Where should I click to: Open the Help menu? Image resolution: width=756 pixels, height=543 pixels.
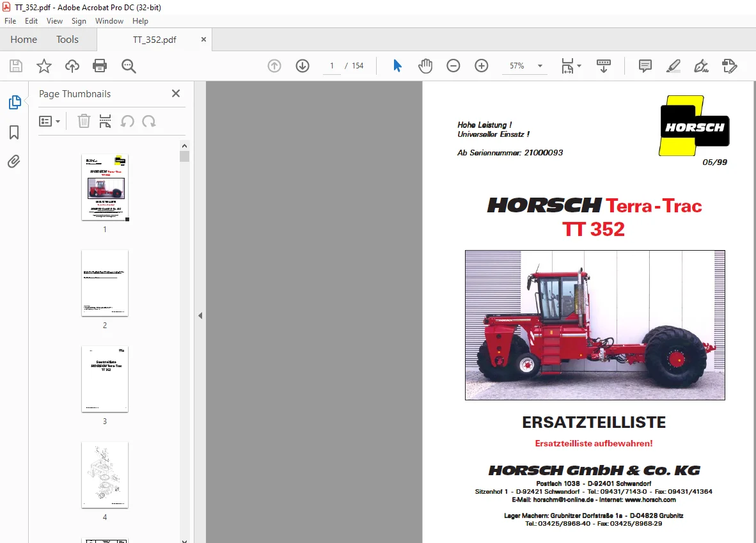[x=140, y=20]
